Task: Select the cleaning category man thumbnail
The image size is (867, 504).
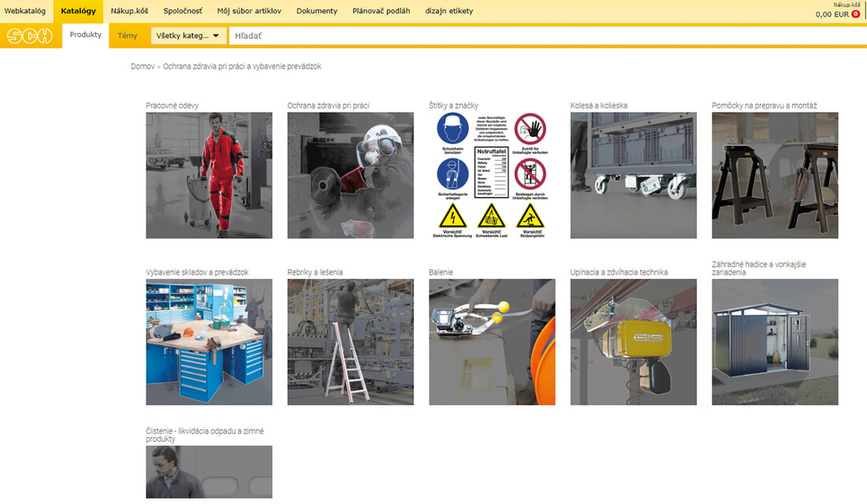Action: [x=209, y=472]
